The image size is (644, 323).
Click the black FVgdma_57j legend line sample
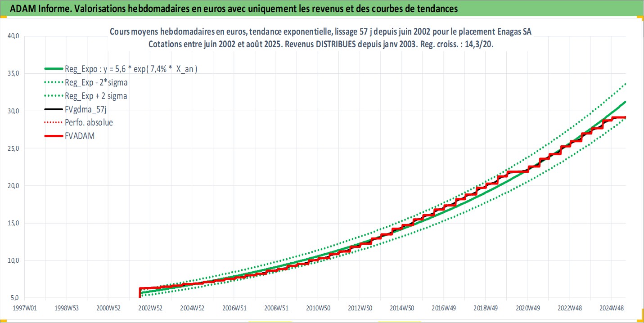pos(53,109)
